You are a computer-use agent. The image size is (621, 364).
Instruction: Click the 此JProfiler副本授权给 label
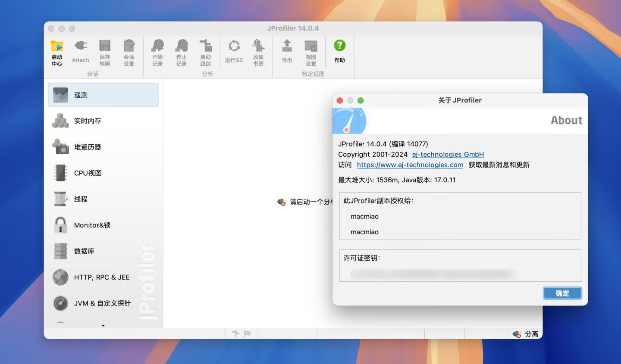[x=378, y=200]
